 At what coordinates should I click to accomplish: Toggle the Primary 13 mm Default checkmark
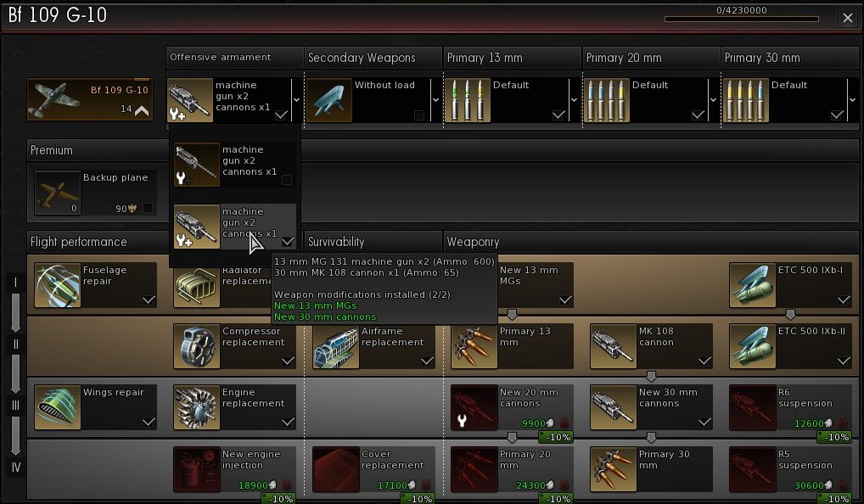point(558,115)
